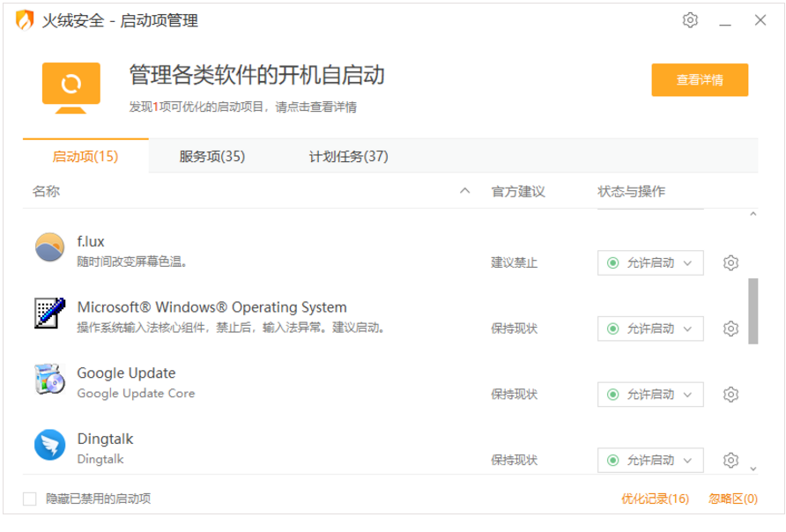Click the Dingtalk app icon
This screenshot has width=786, height=532.
click(x=50, y=445)
